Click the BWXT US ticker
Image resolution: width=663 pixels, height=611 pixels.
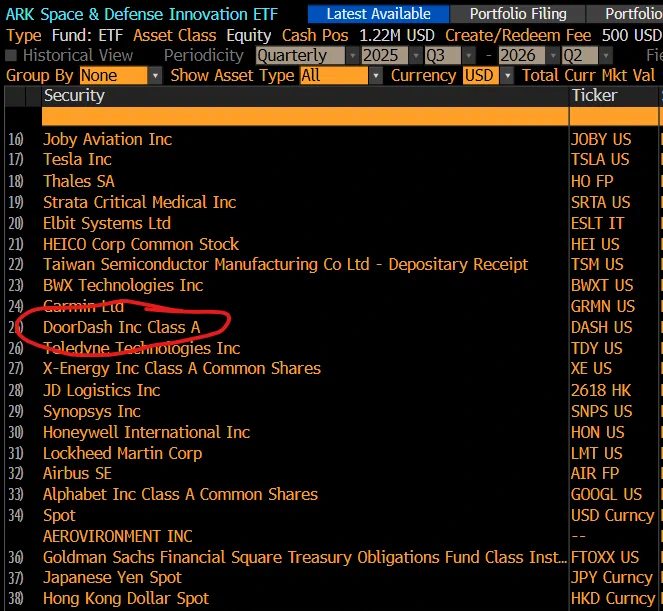click(x=602, y=285)
